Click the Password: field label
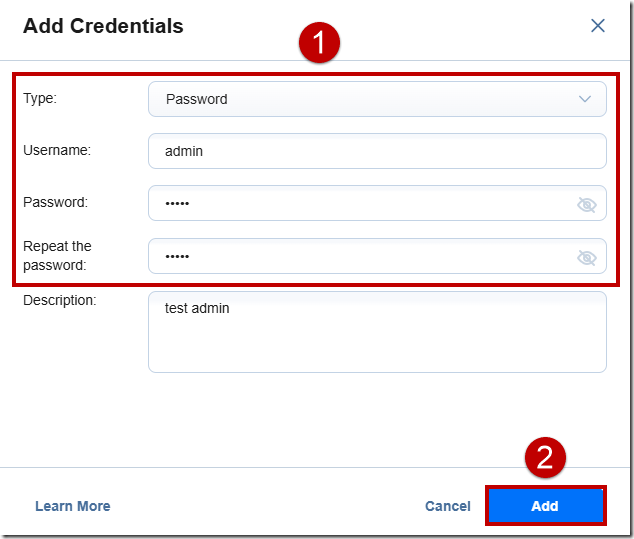The width and height of the screenshot is (634, 539). 55,202
